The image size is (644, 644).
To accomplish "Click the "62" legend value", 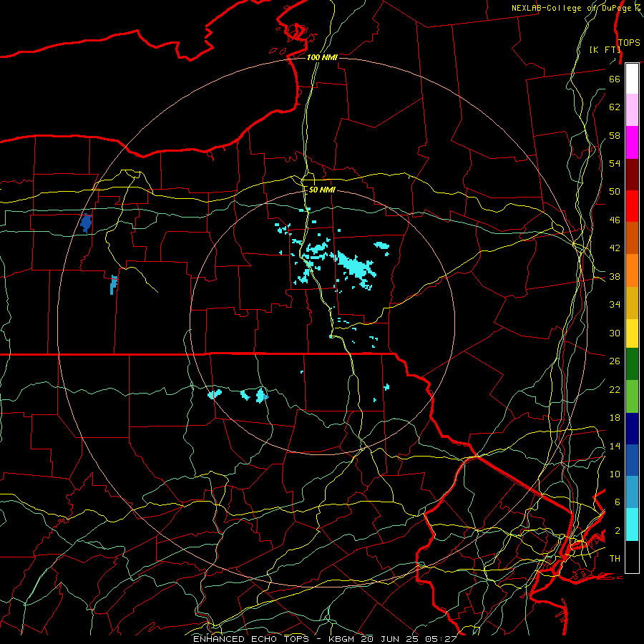I will pos(615,107).
